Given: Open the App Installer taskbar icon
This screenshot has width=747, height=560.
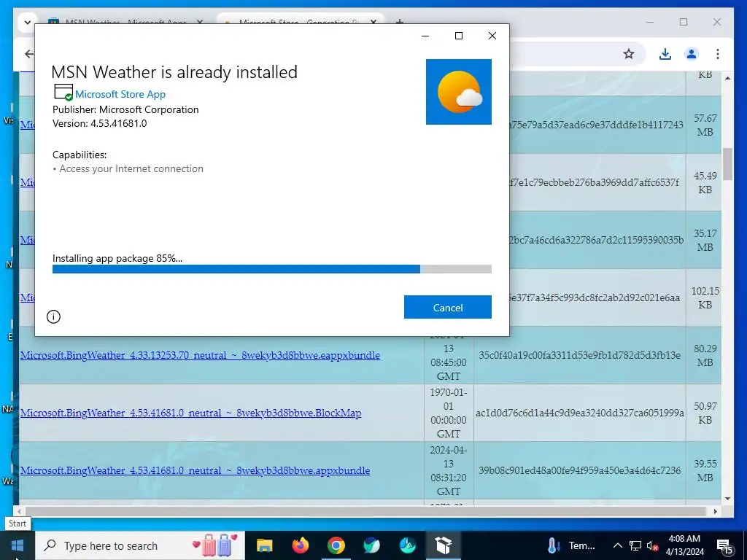Looking at the screenshot, I should [443, 545].
